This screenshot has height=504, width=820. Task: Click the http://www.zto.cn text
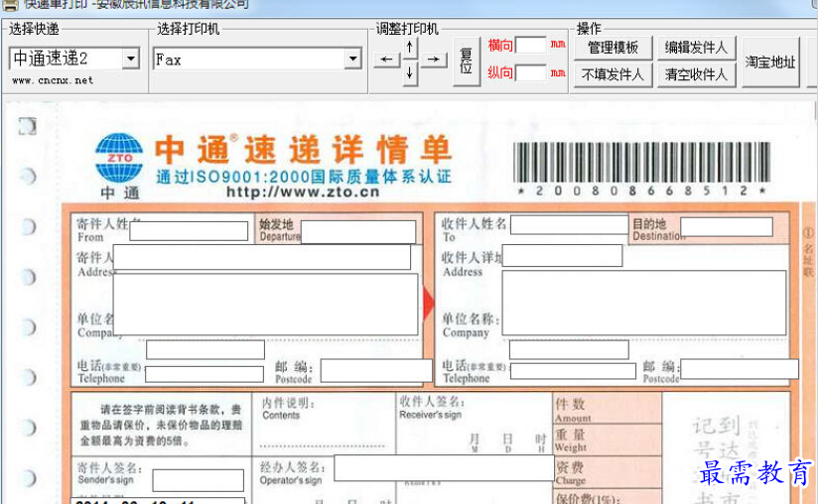pyautogui.click(x=303, y=191)
